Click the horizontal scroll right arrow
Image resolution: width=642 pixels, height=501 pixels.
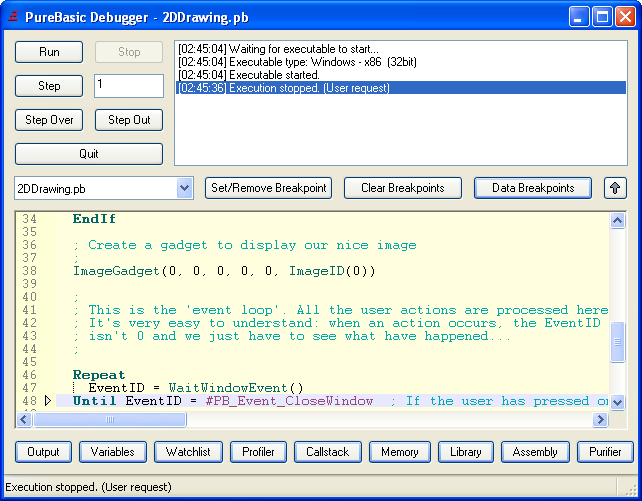click(x=600, y=420)
